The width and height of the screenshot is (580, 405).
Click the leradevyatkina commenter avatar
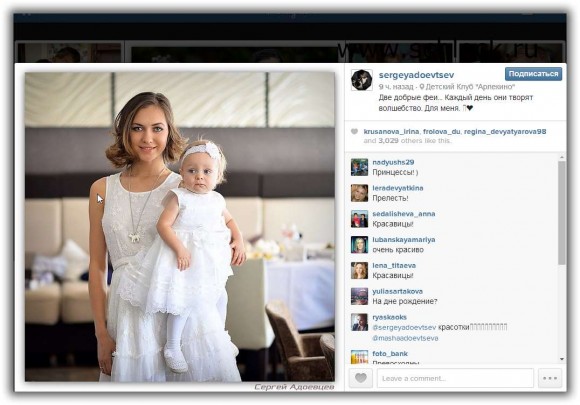pos(359,193)
